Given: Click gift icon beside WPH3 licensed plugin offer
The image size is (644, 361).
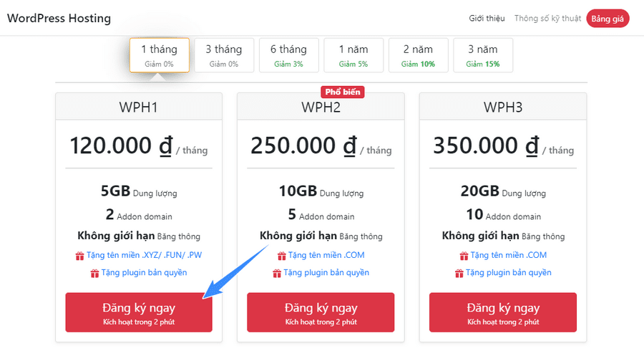Looking at the screenshot, I should [459, 273].
